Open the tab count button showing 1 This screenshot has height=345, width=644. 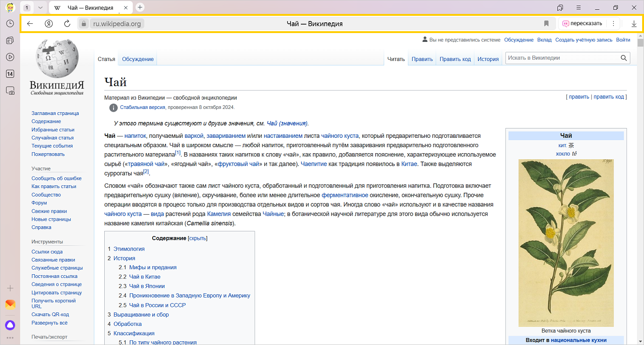[x=27, y=7]
